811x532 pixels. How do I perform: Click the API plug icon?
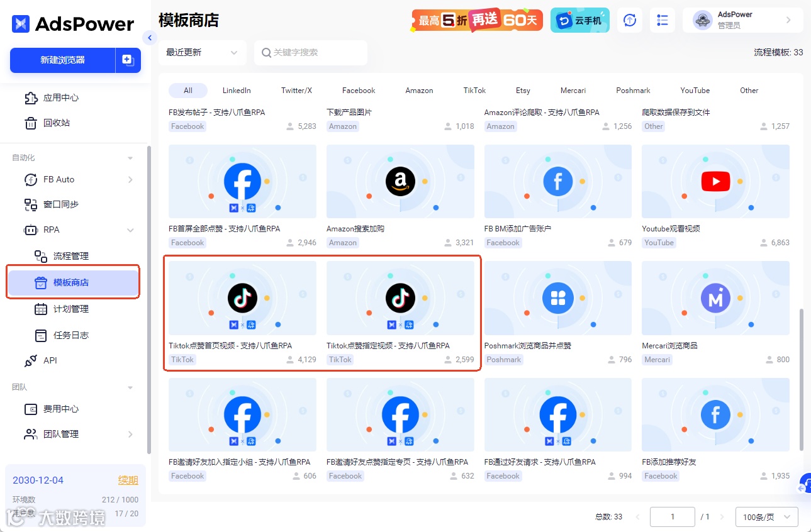(31, 361)
